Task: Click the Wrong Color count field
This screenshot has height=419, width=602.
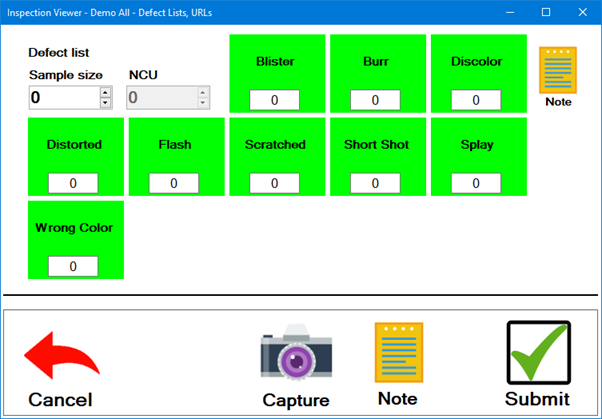Action: pyautogui.click(x=74, y=266)
